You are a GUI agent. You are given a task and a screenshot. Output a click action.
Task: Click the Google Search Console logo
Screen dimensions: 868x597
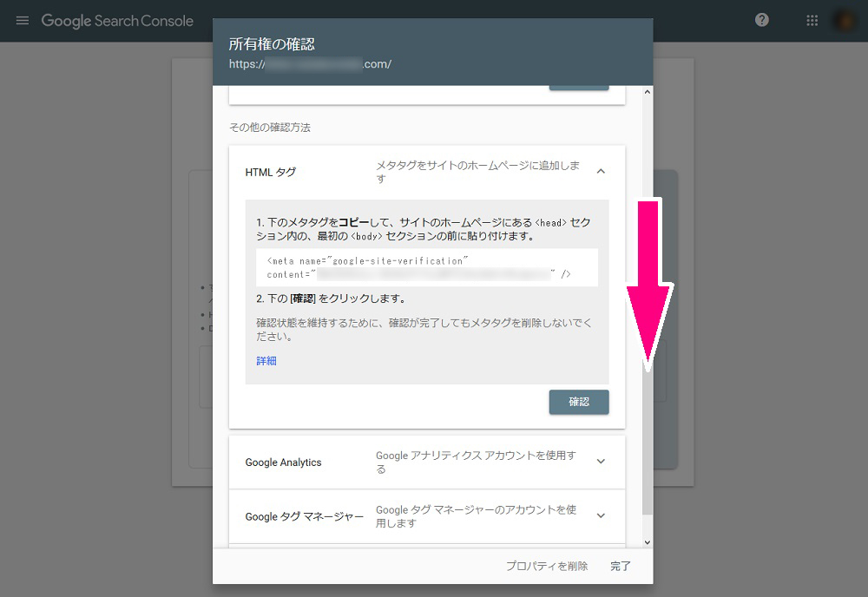coord(117,21)
